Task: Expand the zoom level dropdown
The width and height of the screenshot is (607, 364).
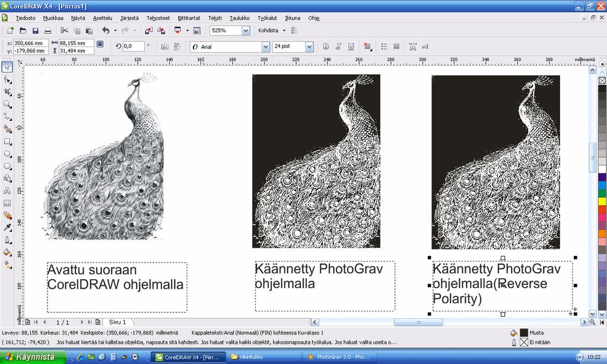Action: click(x=246, y=31)
